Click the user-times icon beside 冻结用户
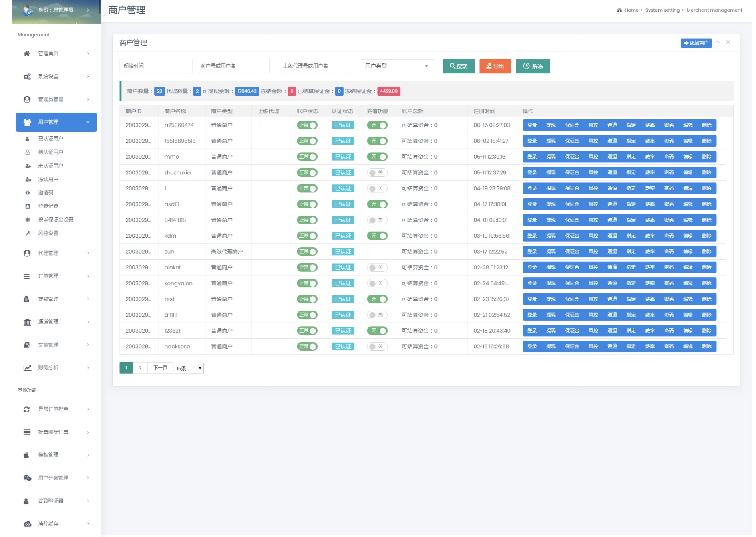 pyautogui.click(x=28, y=179)
